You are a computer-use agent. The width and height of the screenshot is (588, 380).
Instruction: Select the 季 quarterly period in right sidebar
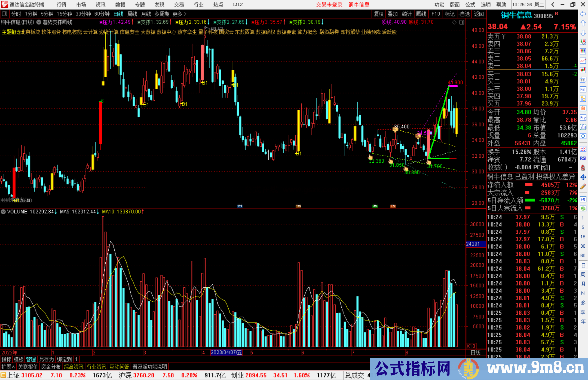[x=583, y=312]
